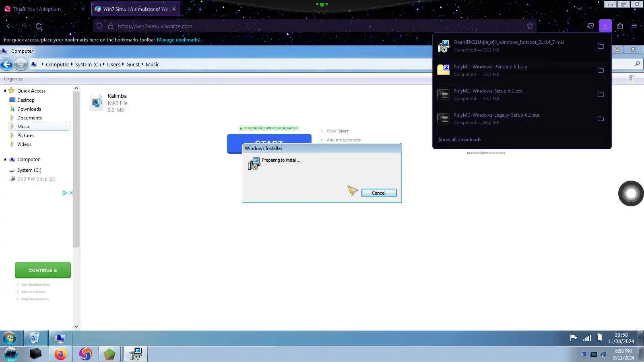The width and height of the screenshot is (644, 362).
Task: Reload the Win7 Simu page
Action: tap(39, 26)
